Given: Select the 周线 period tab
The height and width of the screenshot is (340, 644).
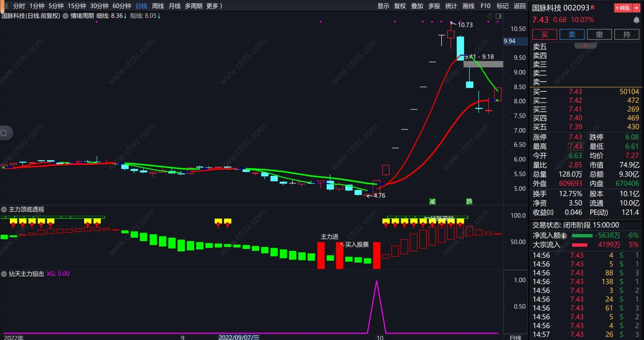Looking at the screenshot, I should coord(158,6).
